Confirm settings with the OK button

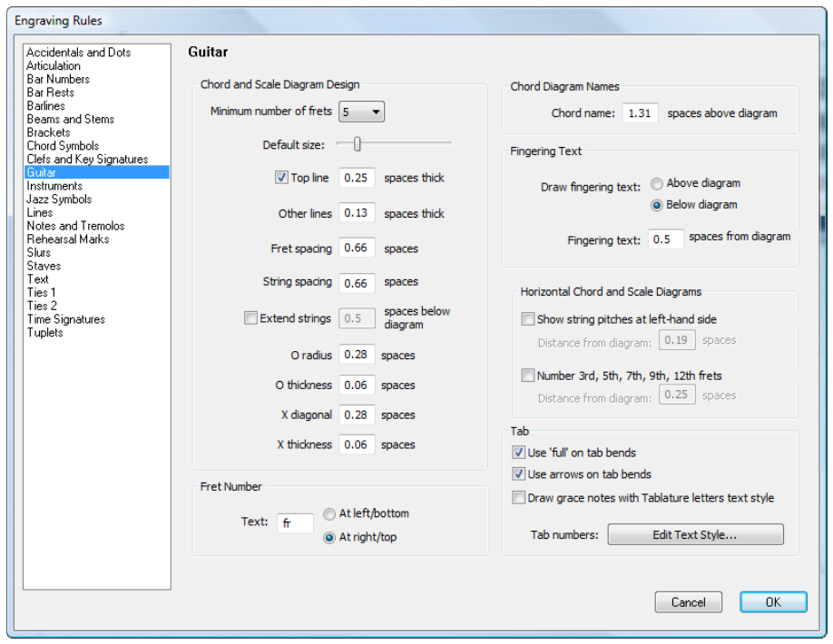773,602
